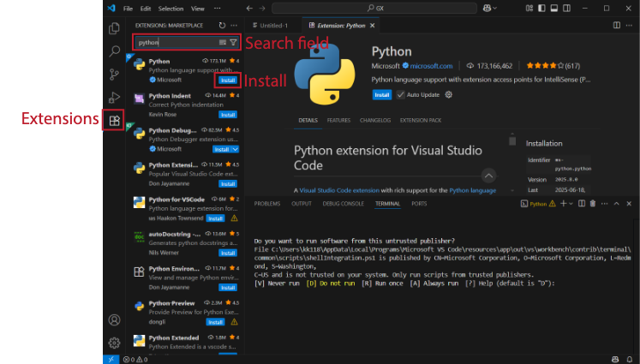
Task: Open Python extension settings gear
Action: point(449,95)
